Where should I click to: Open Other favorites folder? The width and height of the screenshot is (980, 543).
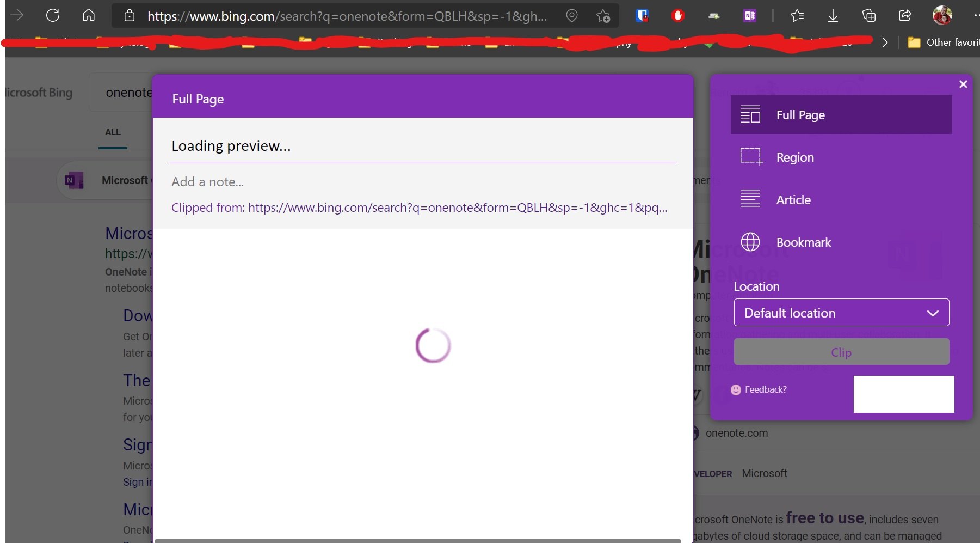click(x=943, y=42)
